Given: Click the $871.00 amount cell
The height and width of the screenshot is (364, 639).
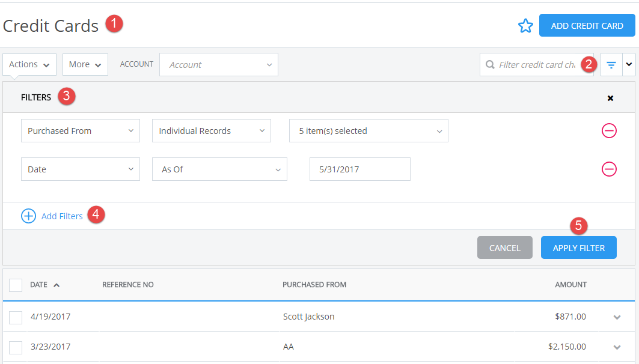Looking at the screenshot, I should (570, 317).
